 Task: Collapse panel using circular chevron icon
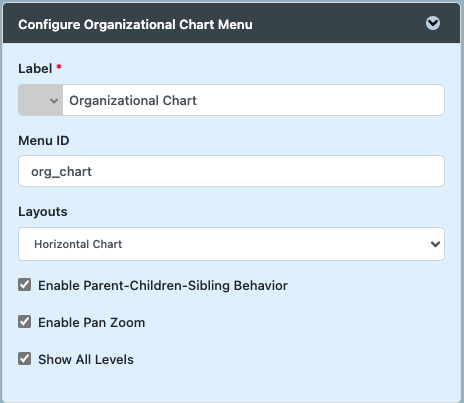(x=433, y=23)
